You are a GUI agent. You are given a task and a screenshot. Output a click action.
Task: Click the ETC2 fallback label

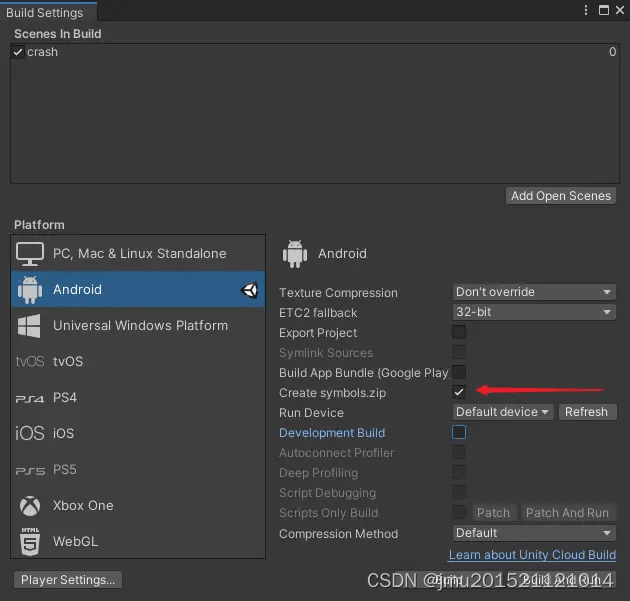pyautogui.click(x=318, y=313)
